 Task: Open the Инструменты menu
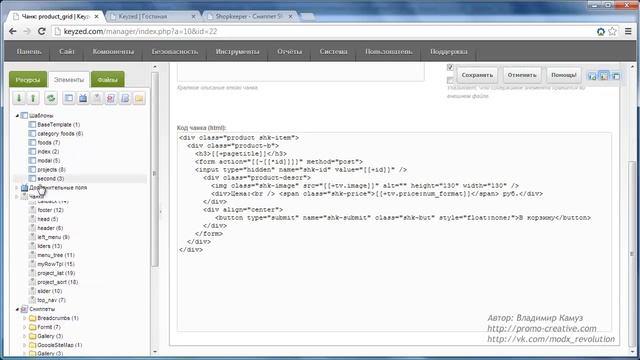click(x=237, y=51)
